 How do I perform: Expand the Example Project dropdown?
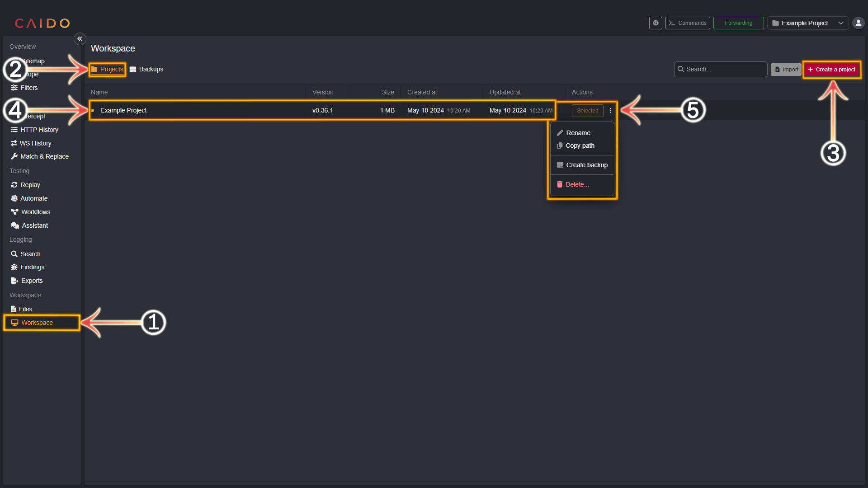(808, 23)
